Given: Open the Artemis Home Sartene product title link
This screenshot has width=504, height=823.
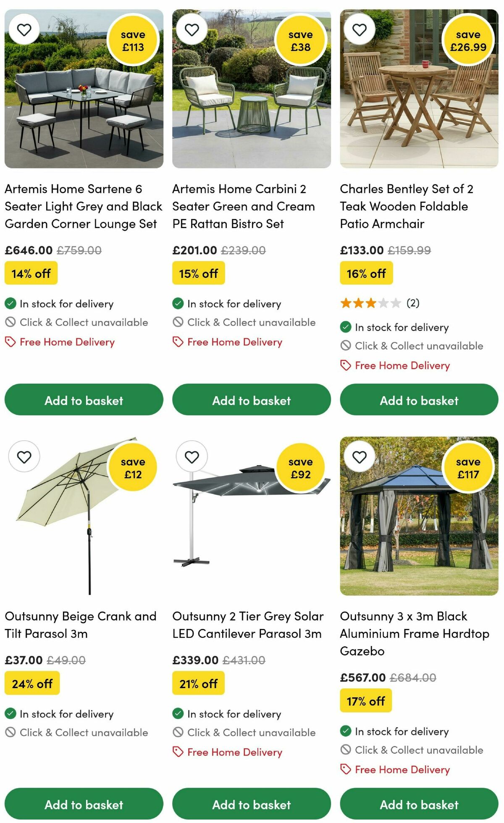Looking at the screenshot, I should coord(84,206).
